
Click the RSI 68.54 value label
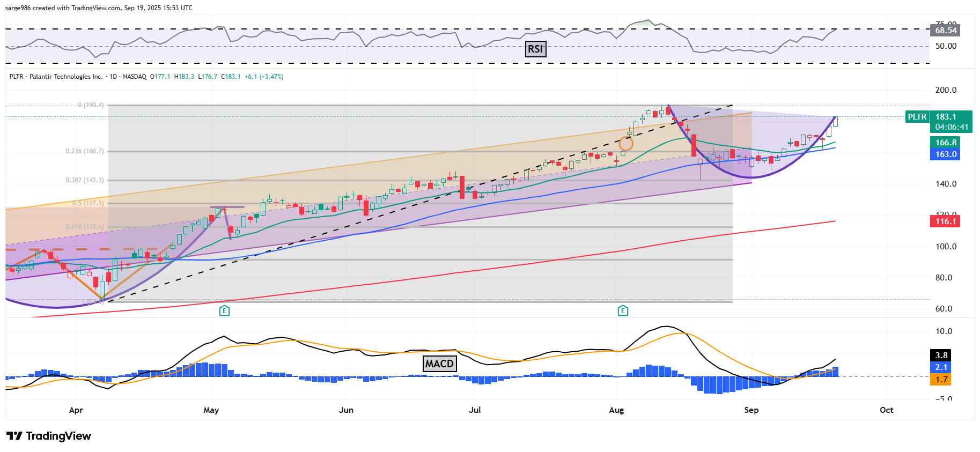click(x=946, y=31)
